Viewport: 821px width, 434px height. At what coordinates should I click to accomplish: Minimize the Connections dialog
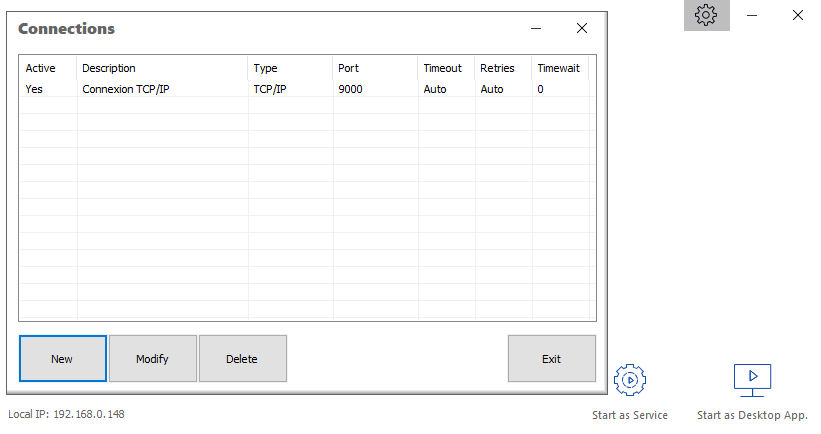pos(536,28)
